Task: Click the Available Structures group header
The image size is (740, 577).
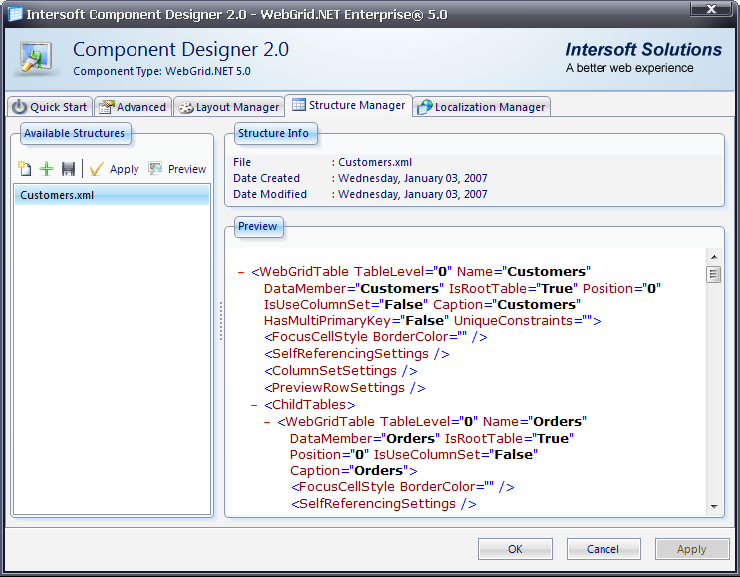Action: coord(75,134)
